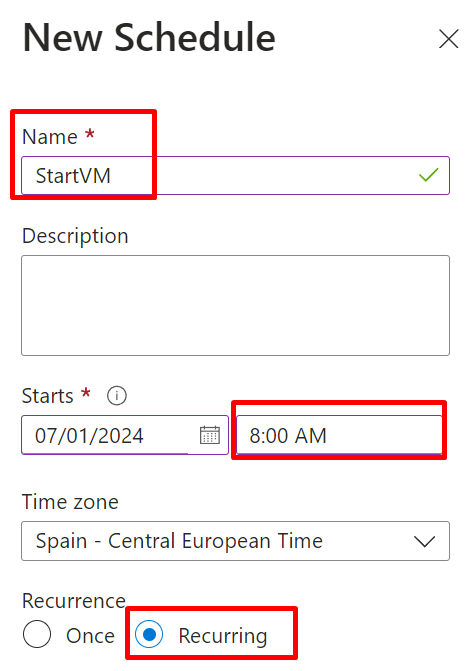Select the Recurring radio button circle

coord(149,634)
